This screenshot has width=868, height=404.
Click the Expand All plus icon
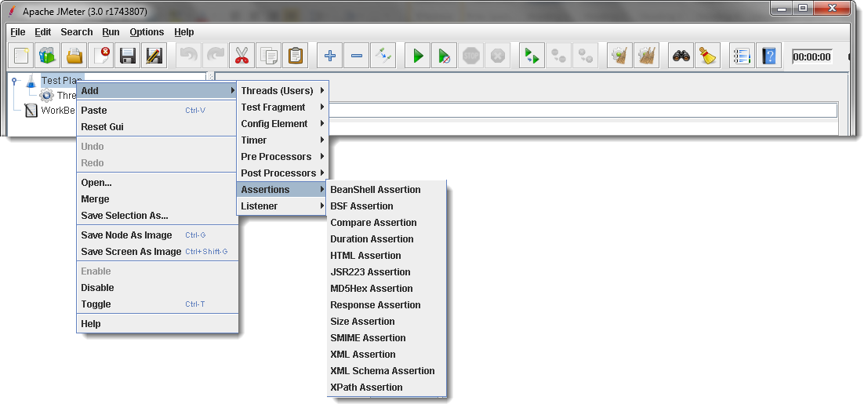click(x=330, y=56)
